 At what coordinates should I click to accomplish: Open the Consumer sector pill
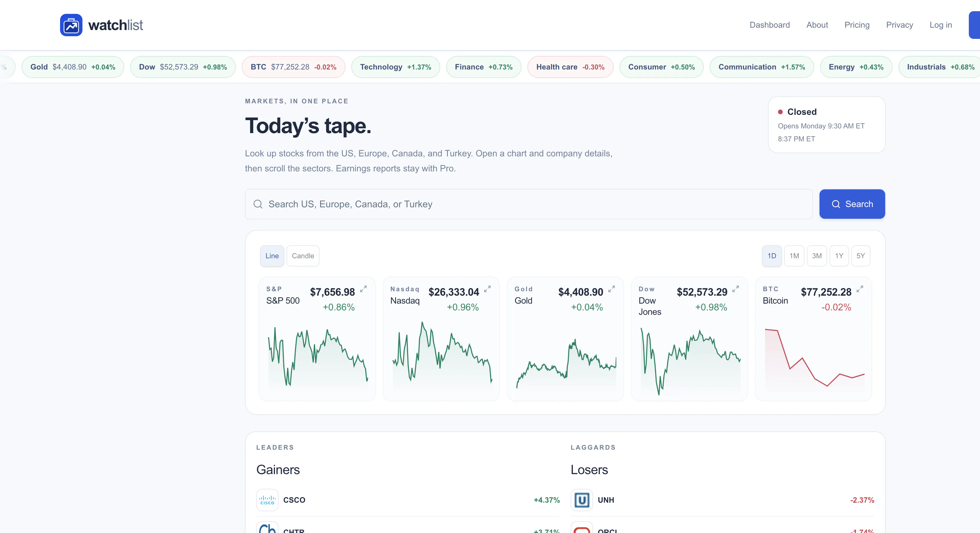(662, 67)
